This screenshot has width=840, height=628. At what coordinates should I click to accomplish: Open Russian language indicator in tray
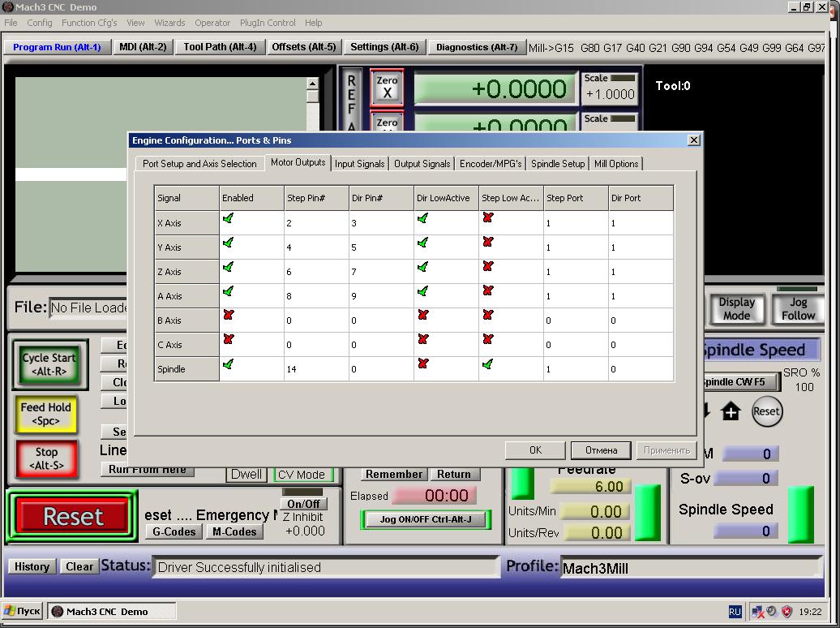[x=735, y=612]
